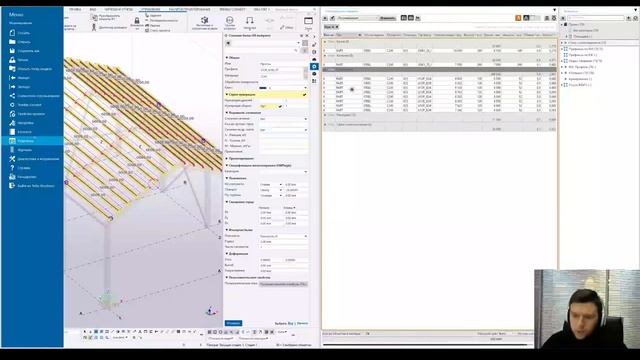640x360 pixels.
Task: Expand second group row in Organizer table
Action: tap(325, 56)
